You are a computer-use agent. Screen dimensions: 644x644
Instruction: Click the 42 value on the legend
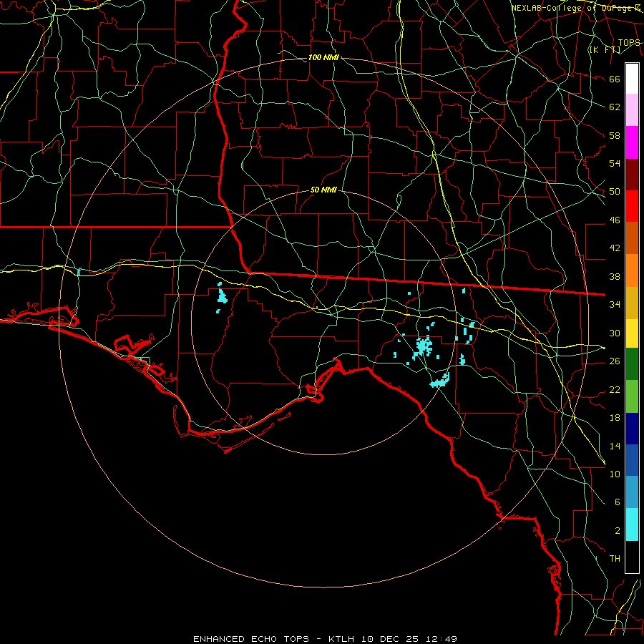(x=615, y=248)
